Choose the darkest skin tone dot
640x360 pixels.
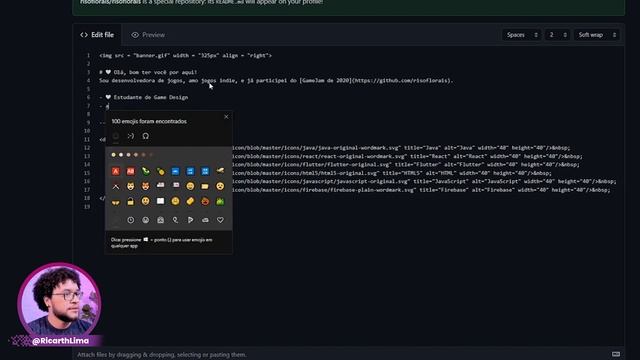(151, 155)
